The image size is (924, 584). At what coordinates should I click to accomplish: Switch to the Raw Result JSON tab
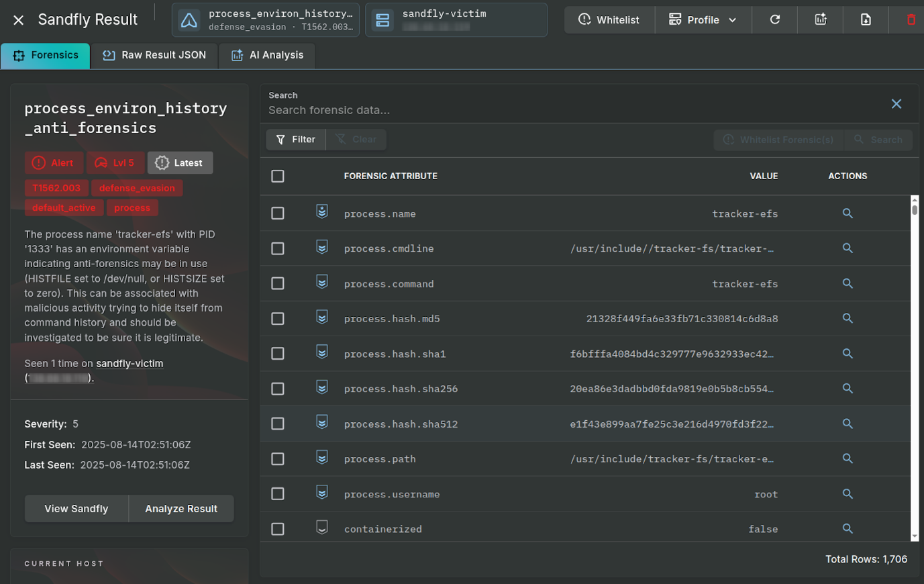pos(154,55)
